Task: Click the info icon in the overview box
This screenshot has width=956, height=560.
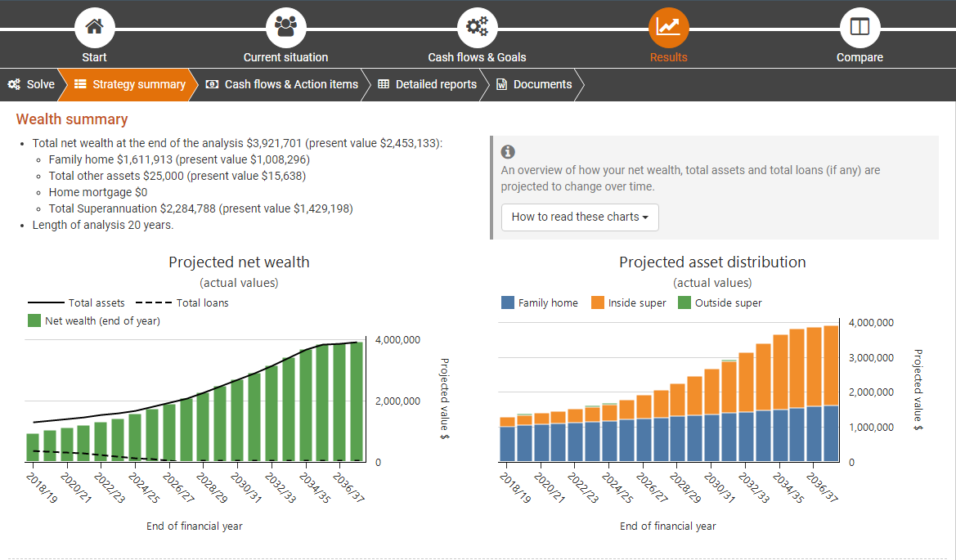Action: pos(508,152)
